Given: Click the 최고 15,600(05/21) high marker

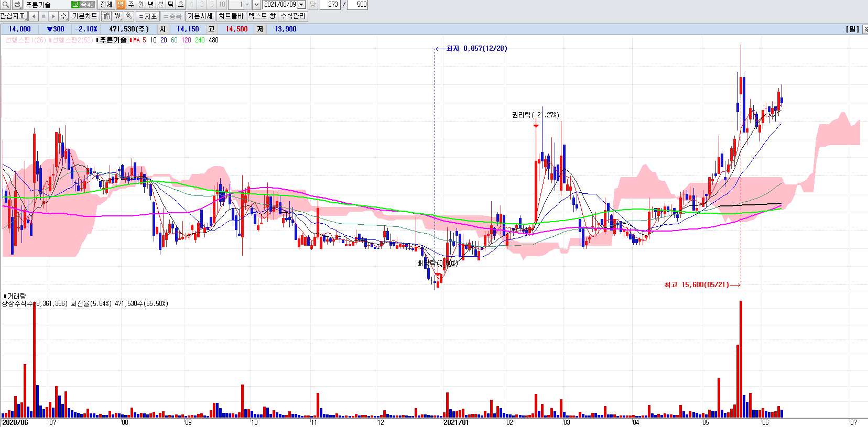Looking at the screenshot, I should click(702, 285).
